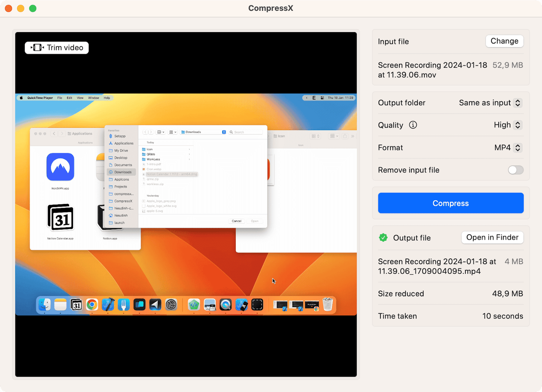Select the input file name ending 11.39.06.mov

pyautogui.click(x=433, y=70)
